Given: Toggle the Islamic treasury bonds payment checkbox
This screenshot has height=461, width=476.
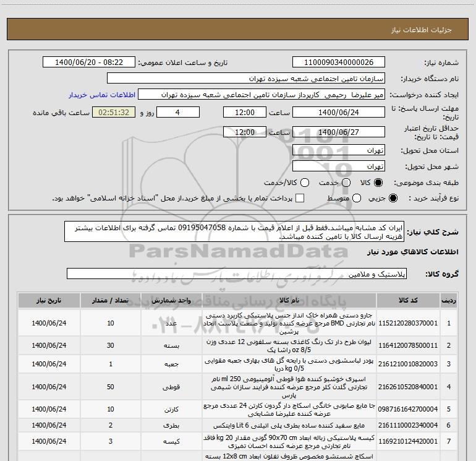Looking at the screenshot, I should tap(300, 198).
